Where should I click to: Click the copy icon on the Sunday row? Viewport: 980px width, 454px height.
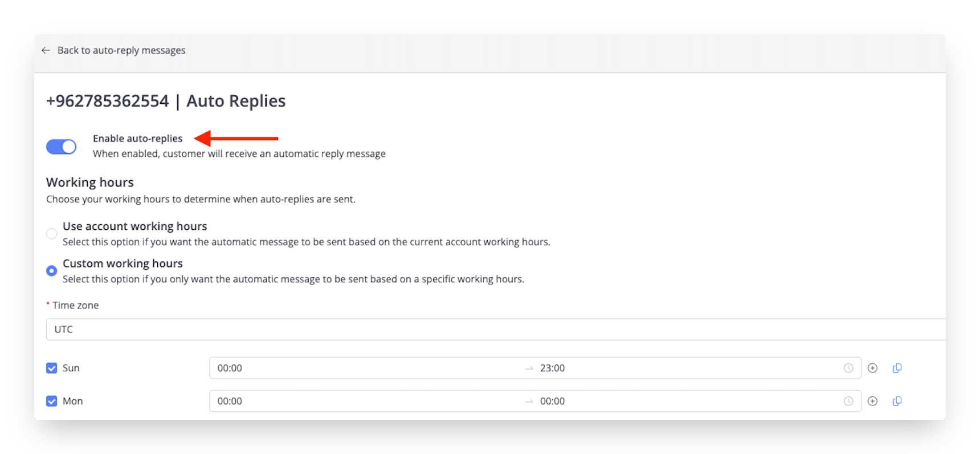point(897,368)
